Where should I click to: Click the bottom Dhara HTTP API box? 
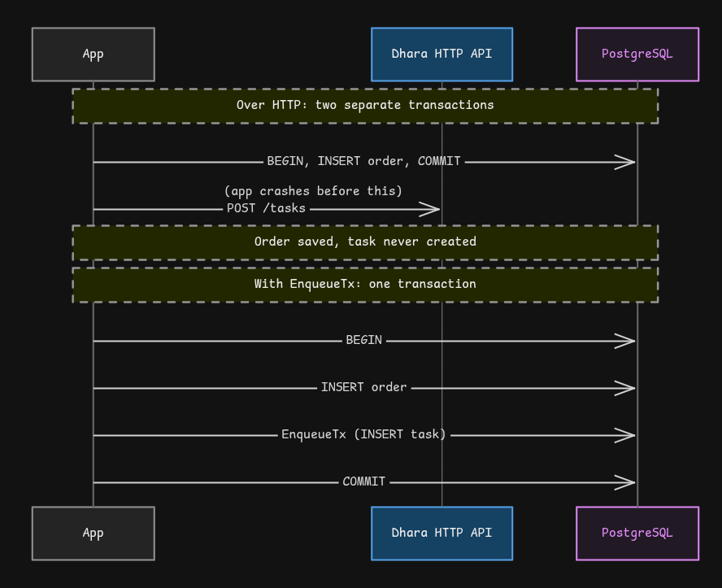441,534
